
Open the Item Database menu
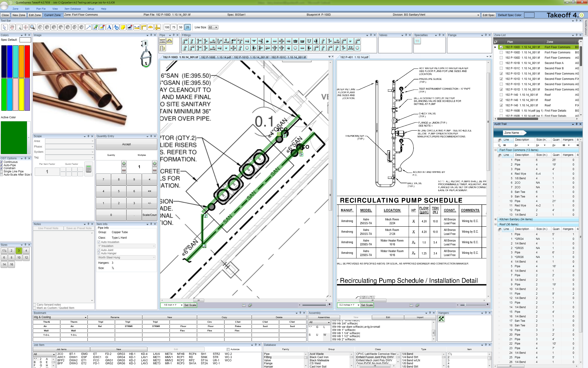tap(72, 9)
